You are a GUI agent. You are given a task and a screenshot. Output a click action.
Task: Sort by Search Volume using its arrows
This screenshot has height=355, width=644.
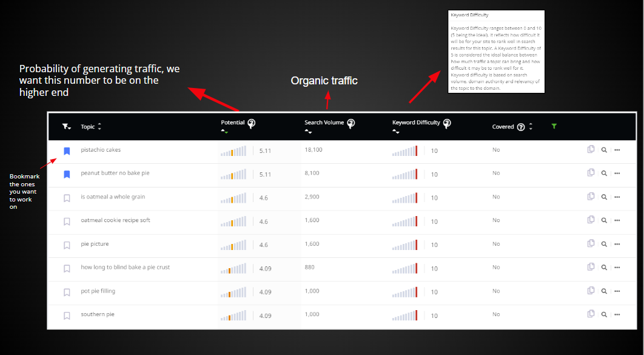[308, 132]
